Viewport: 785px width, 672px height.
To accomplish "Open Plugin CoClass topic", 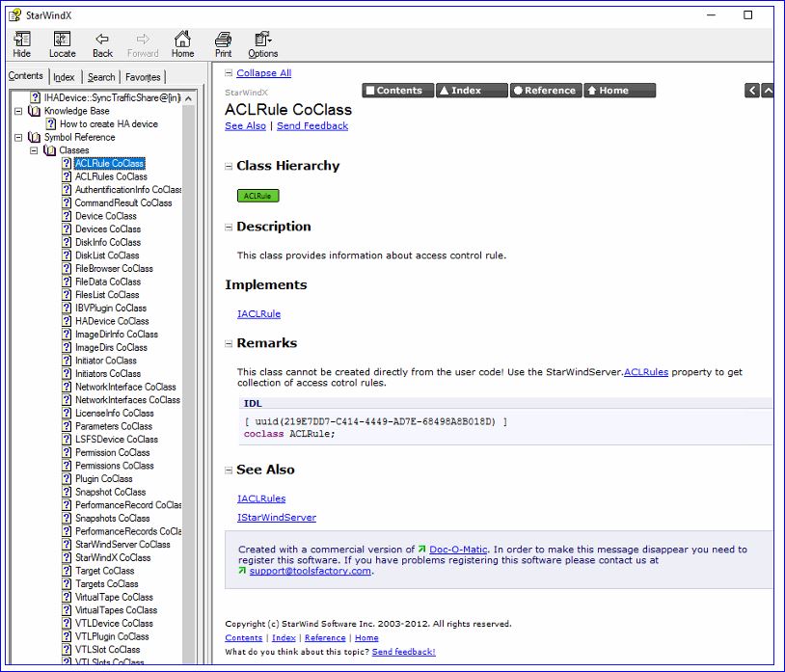I will (103, 479).
